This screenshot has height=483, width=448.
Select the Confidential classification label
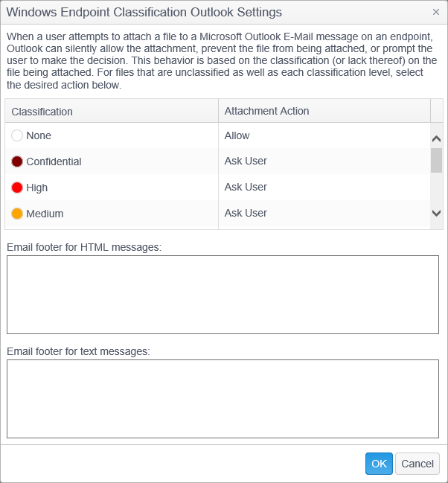point(54,161)
